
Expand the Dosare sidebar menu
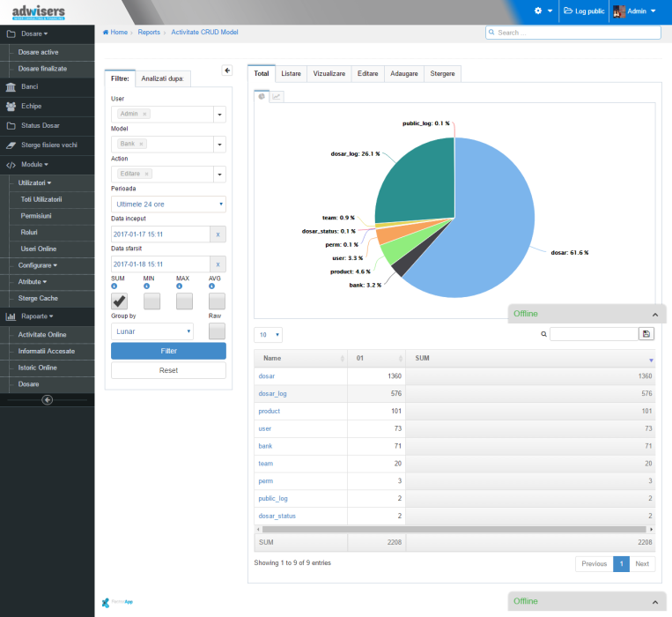pos(48,33)
